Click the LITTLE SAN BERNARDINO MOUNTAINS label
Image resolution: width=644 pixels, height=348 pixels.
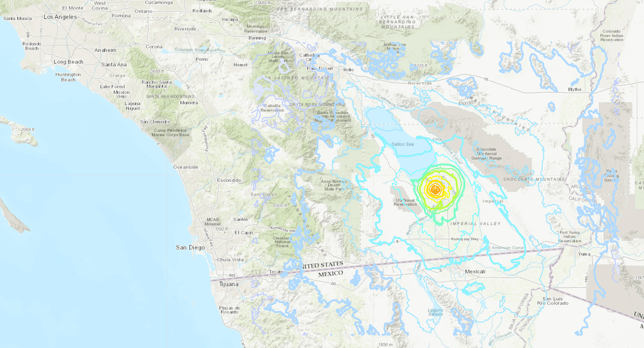click(397, 22)
